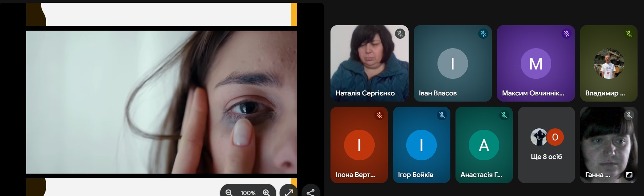Expand presentation to full screen
The width and height of the screenshot is (644, 196).
tap(289, 192)
